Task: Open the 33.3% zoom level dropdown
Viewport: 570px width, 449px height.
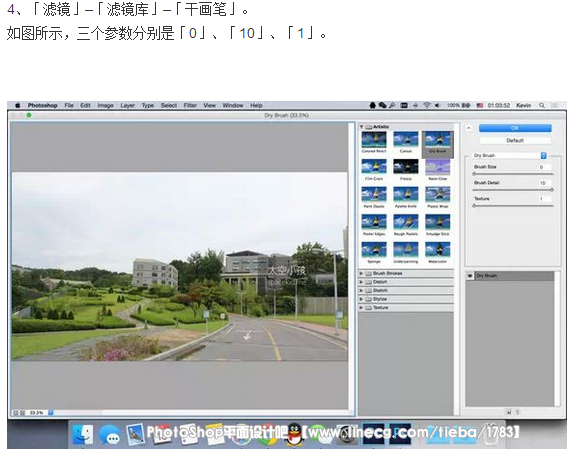Action: [51, 413]
